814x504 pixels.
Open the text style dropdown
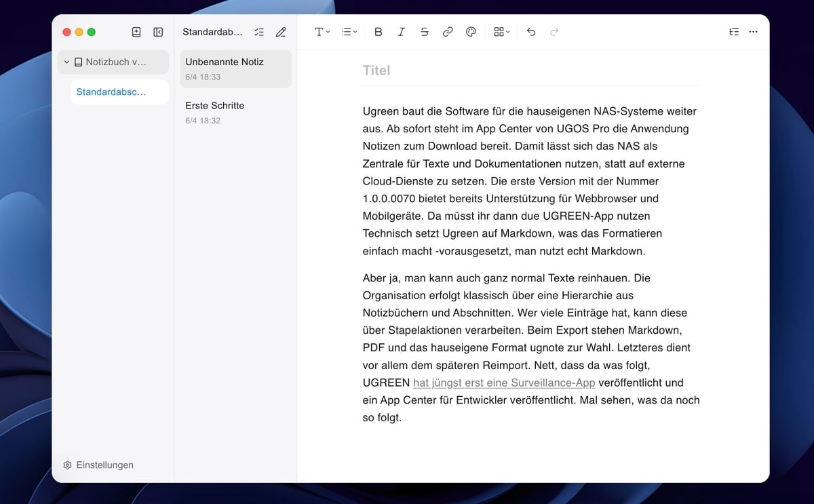(x=322, y=32)
